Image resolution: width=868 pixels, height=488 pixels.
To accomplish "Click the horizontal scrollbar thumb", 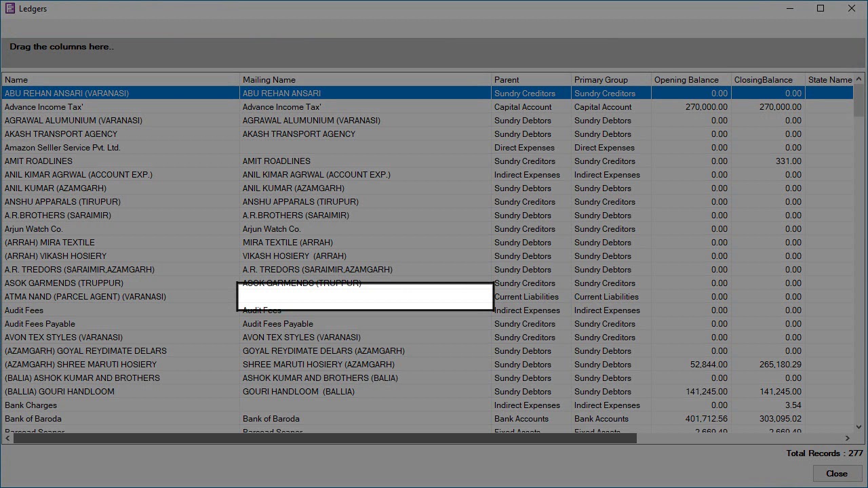I will pyautogui.click(x=325, y=439).
